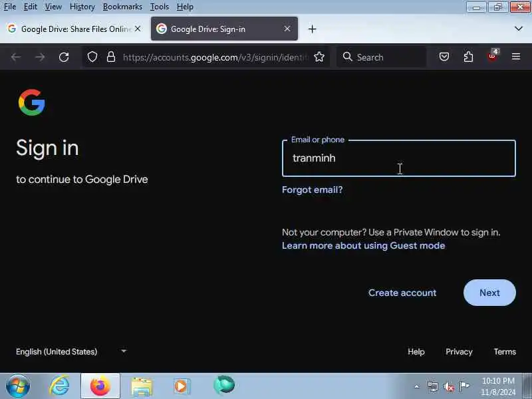Open the Bookmarks menu
532x399 pixels.
[x=122, y=7]
